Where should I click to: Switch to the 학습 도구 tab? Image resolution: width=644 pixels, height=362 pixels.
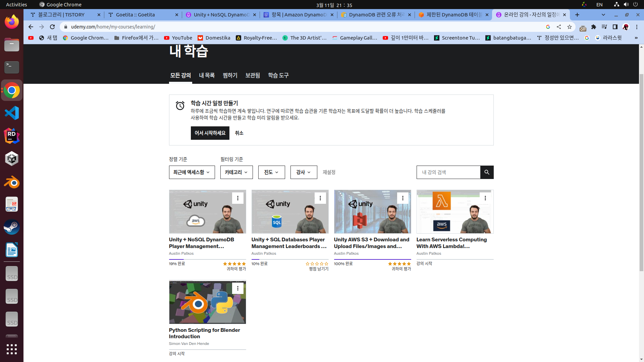point(278,75)
